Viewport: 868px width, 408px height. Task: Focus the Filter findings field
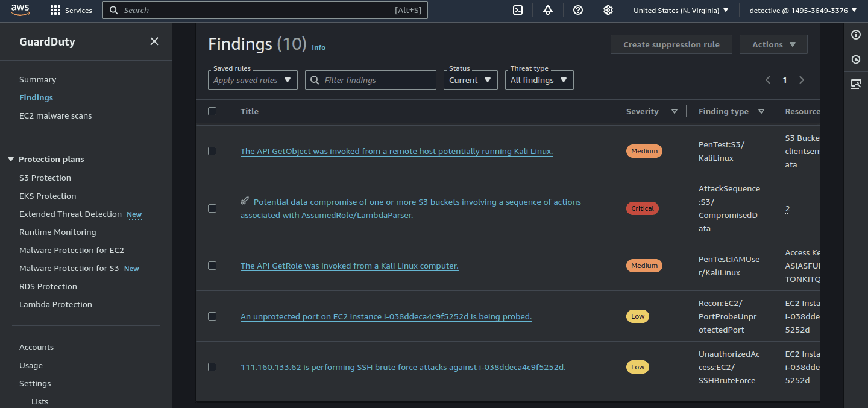click(x=370, y=80)
